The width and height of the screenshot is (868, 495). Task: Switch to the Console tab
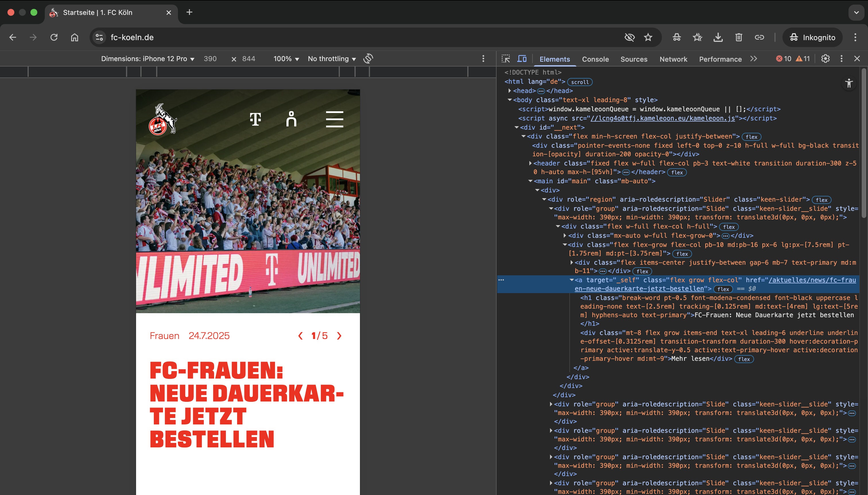click(595, 59)
